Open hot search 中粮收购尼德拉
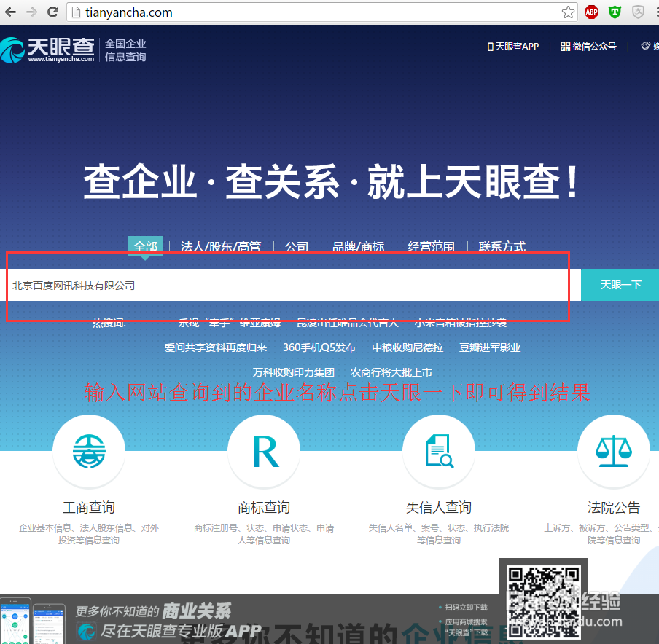Image resolution: width=659 pixels, height=644 pixels. click(408, 347)
